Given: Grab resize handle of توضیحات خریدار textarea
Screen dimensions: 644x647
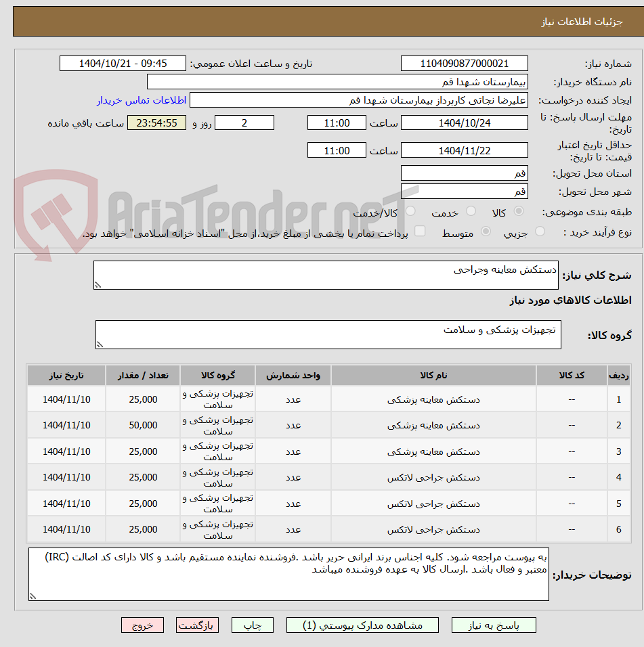Looking at the screenshot, I should [x=33, y=596].
